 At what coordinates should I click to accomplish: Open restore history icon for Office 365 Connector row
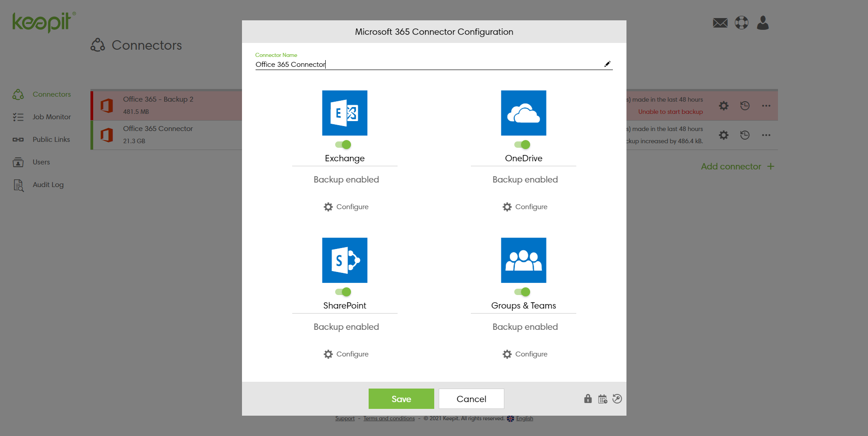[745, 135]
